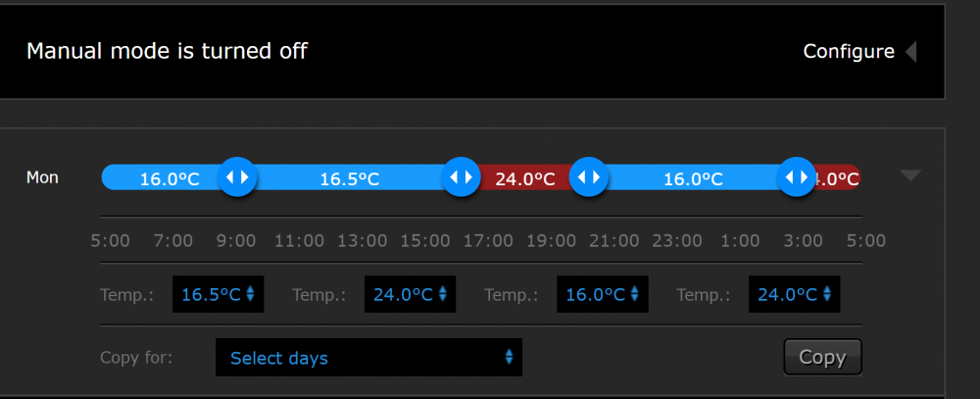Click the Manual mode is turned off banner

pos(168,51)
